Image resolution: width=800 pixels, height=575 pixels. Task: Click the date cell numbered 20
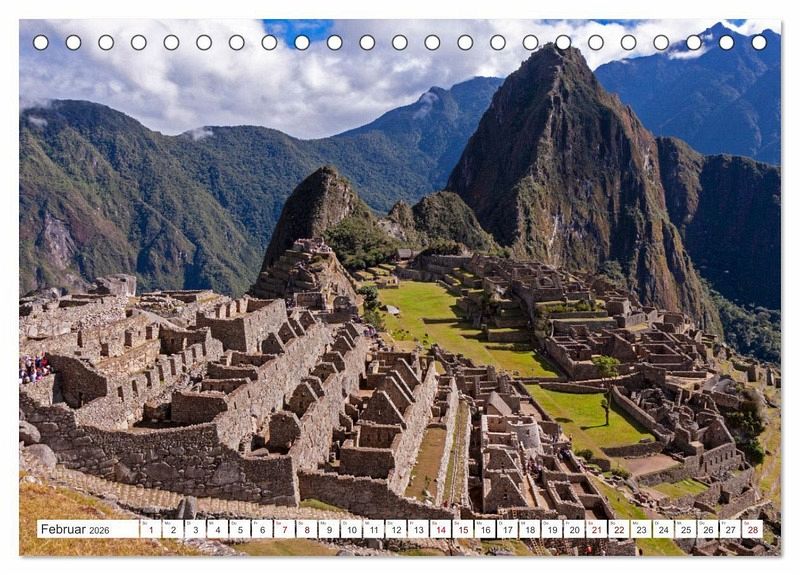pos(574,529)
